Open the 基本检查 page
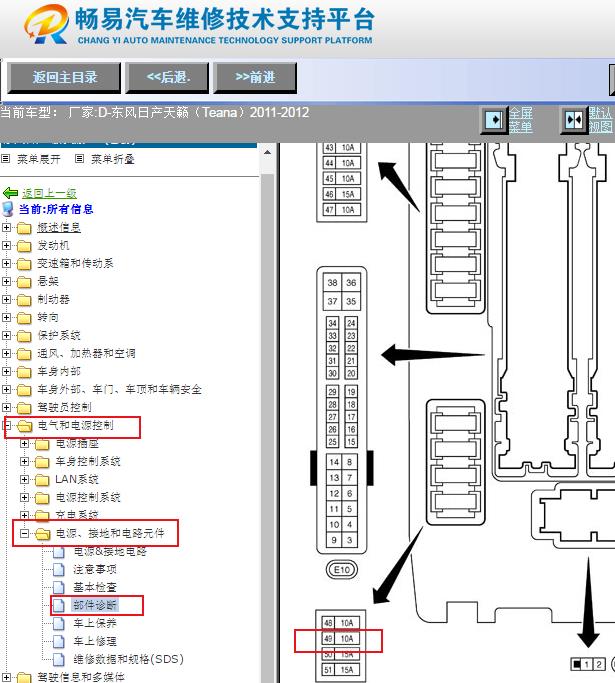Image resolution: width=615 pixels, height=683 pixels. 95,587
